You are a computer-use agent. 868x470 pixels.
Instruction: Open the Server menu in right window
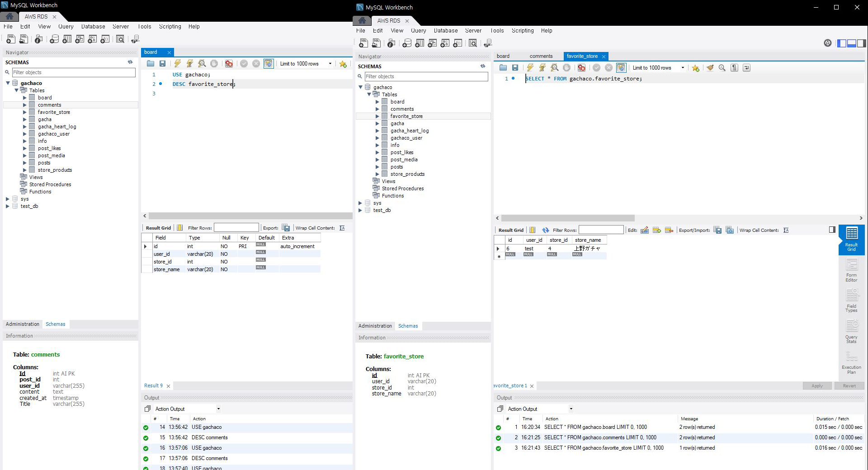pos(473,31)
